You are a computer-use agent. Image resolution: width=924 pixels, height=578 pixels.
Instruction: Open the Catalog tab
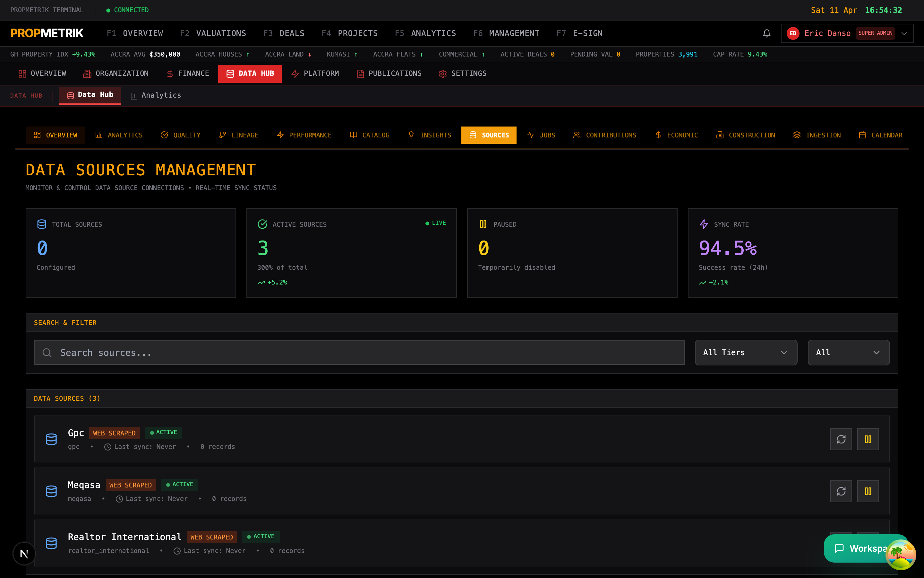[369, 135]
